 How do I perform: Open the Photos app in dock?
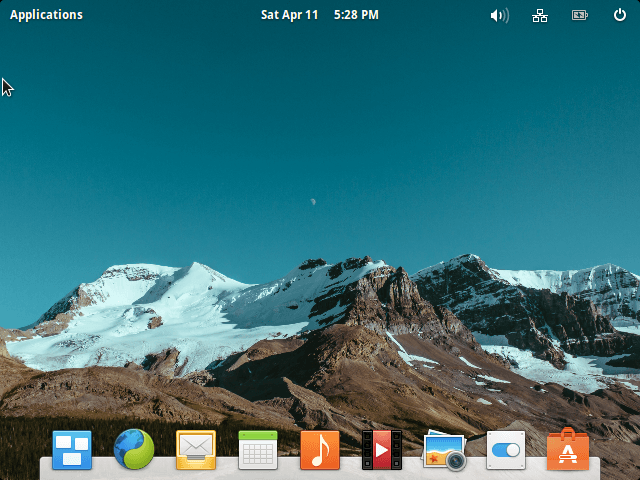coord(444,450)
